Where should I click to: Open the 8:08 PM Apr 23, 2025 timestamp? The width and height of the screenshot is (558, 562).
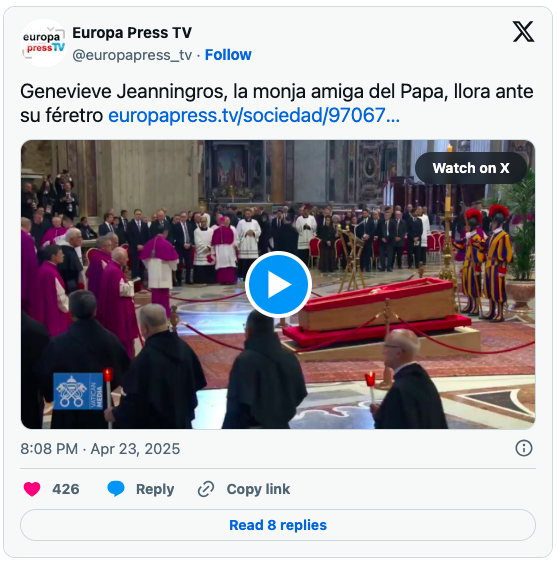coord(100,449)
